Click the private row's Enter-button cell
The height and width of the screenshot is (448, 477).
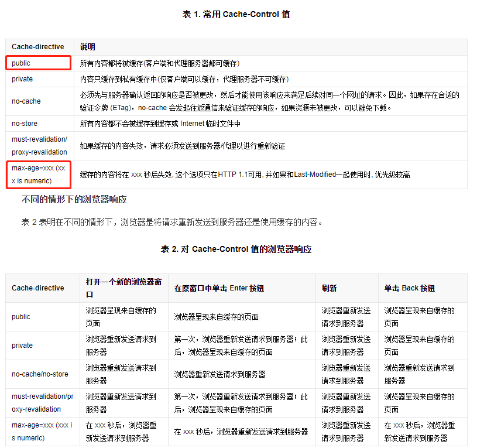click(241, 346)
